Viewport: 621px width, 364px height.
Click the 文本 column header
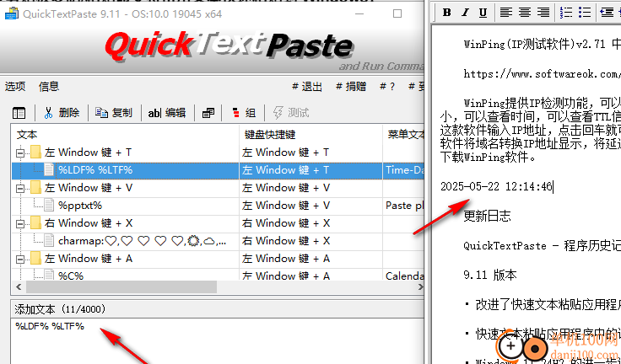pyautogui.click(x=125, y=135)
